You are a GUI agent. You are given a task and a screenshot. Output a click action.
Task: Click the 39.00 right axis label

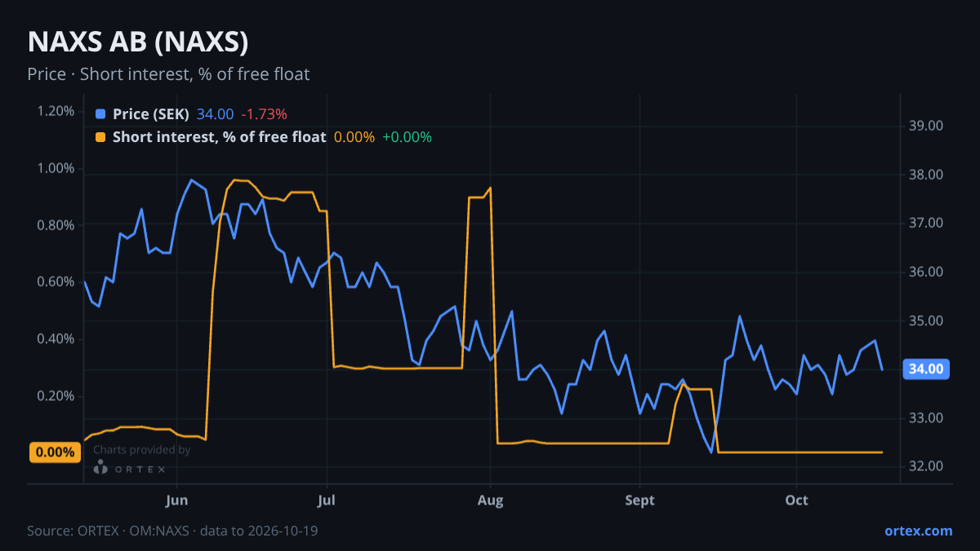point(926,126)
